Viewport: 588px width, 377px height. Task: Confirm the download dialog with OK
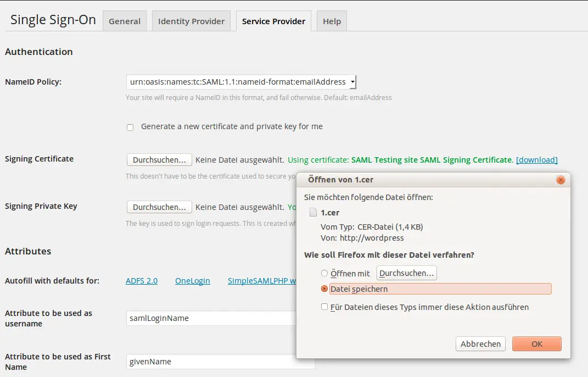click(x=536, y=343)
